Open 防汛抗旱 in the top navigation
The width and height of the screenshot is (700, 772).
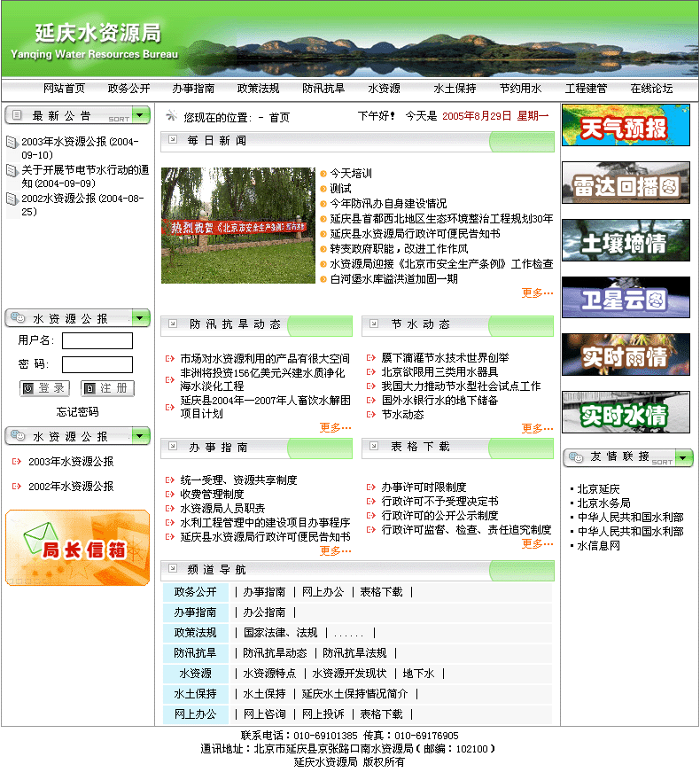pyautogui.click(x=323, y=88)
